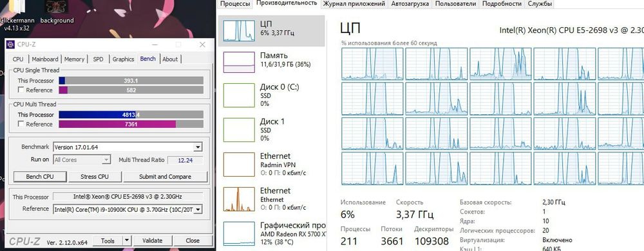Viewport: 644px width, 251px height.
Task: Open the Службы tab
Action: tap(540, 4)
